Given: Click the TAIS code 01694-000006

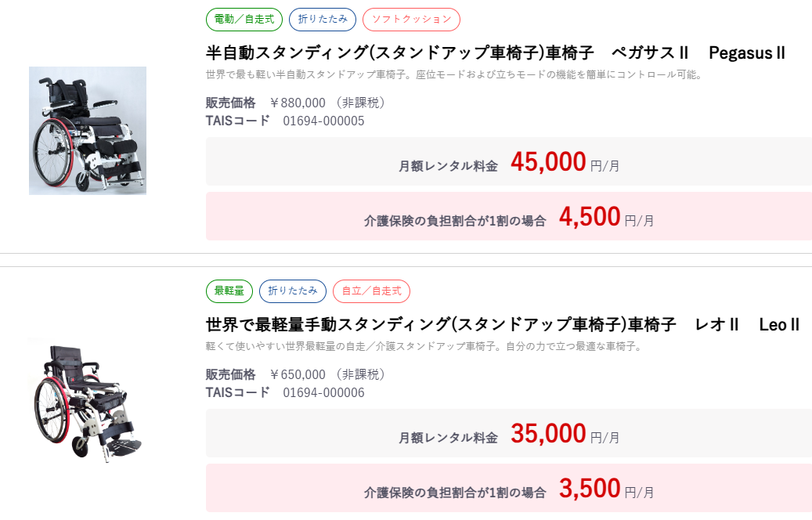Looking at the screenshot, I should coord(323,392).
